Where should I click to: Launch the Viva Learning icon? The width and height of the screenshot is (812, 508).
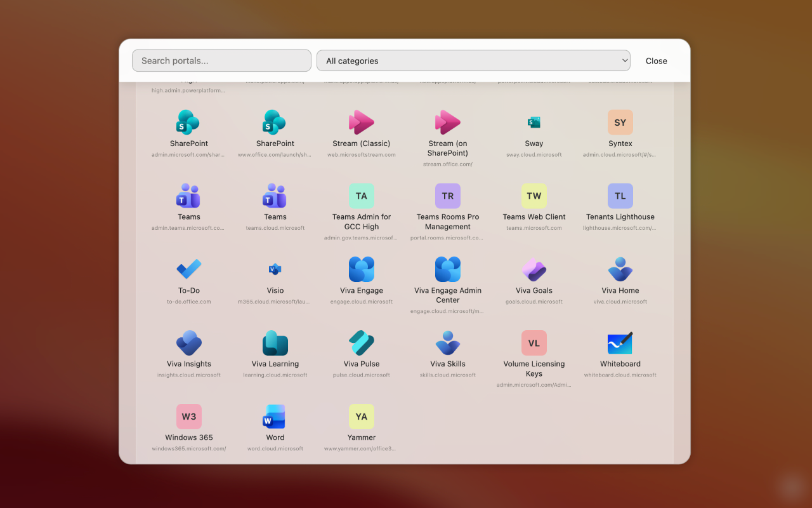275,344
